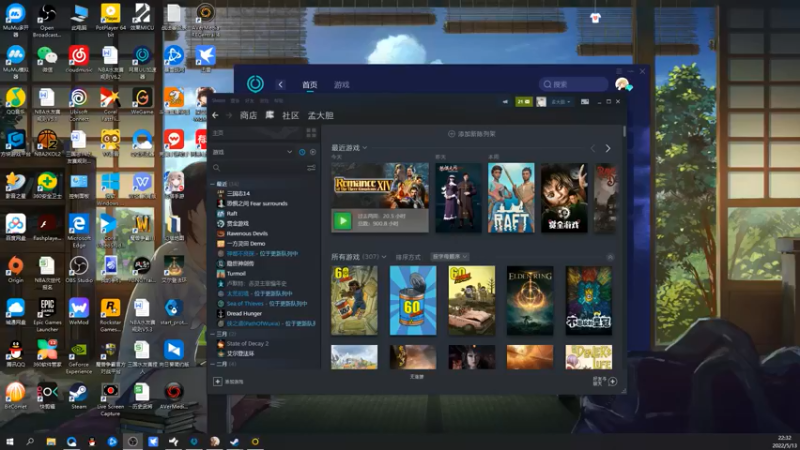
Task: Go to next page of recent games shelf
Action: [608, 148]
